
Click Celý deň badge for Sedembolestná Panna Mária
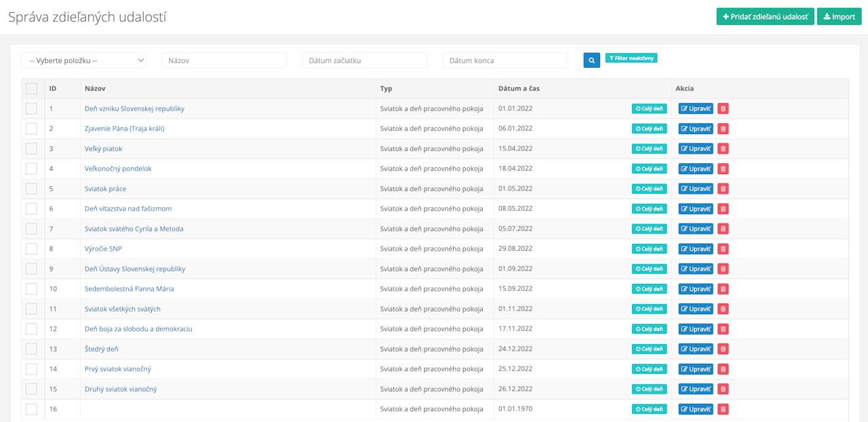[x=649, y=289]
